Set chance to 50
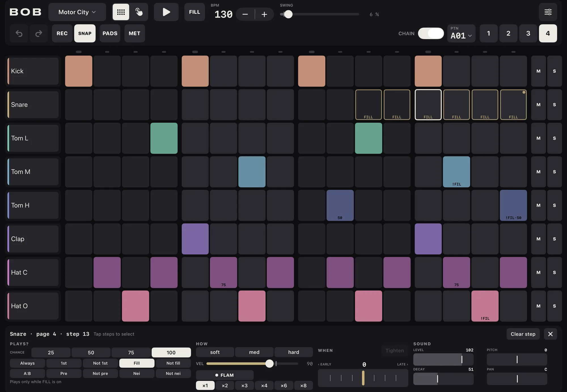Viewport: 567px width, 392px height. tap(91, 352)
